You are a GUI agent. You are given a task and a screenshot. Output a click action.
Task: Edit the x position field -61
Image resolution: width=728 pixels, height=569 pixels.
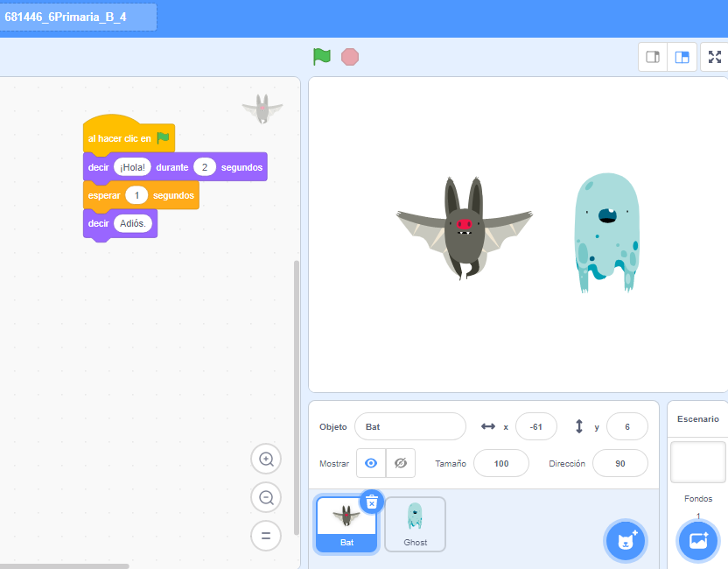pos(535,426)
